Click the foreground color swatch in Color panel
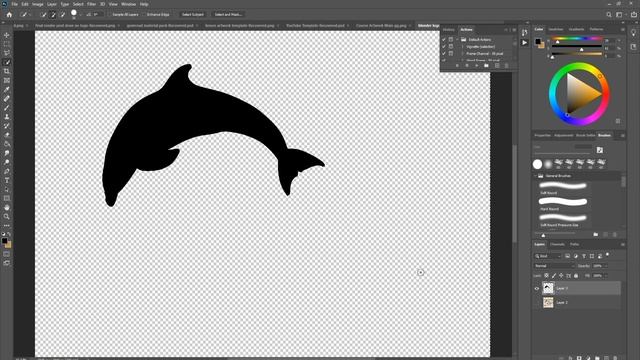 538,41
